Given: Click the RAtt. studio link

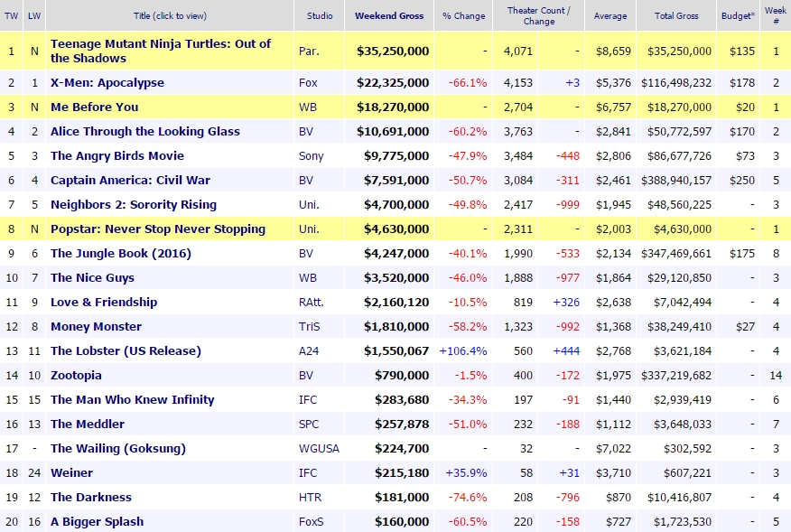Looking at the screenshot, I should [311, 303].
